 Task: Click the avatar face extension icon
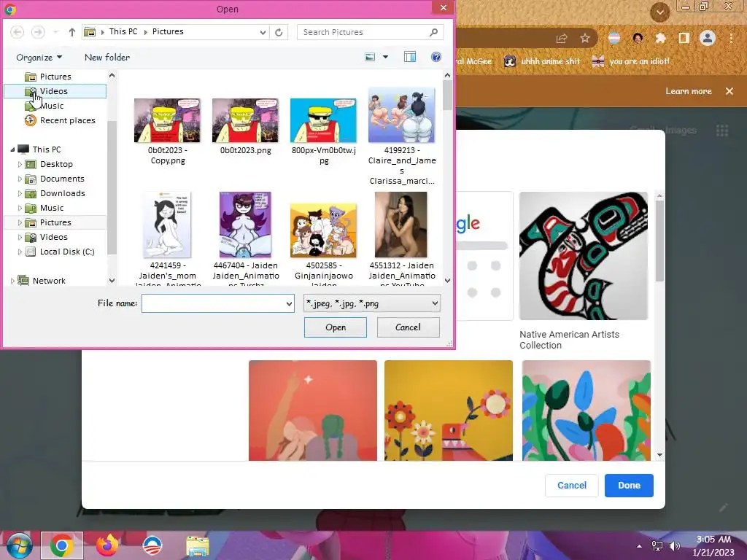click(x=638, y=39)
